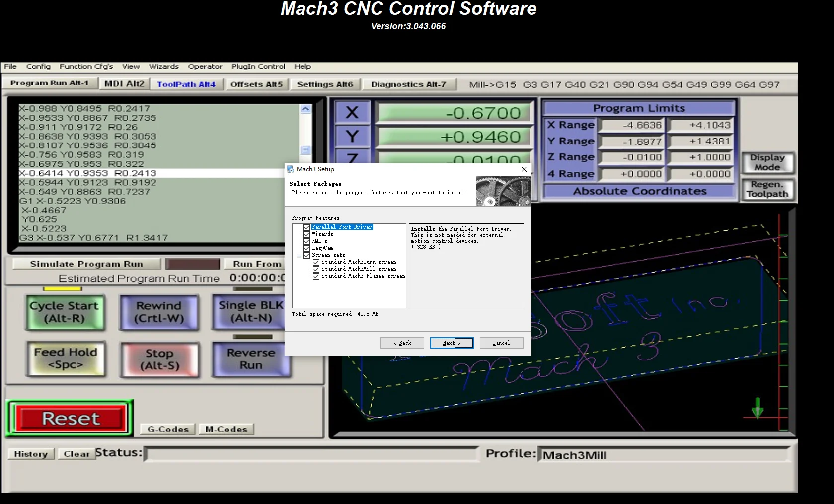Switch to ToolPath Alt4 tab
Screen dimensions: 834x504
tap(186, 84)
